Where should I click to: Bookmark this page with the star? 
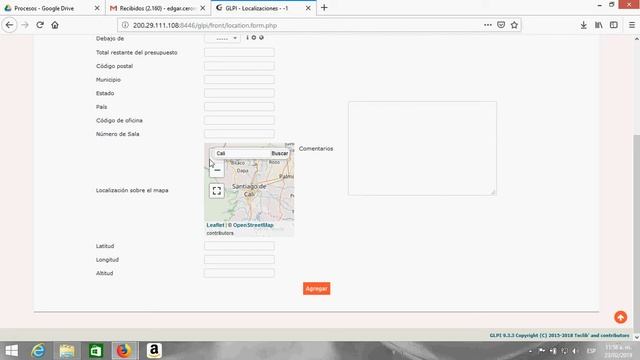tap(514, 25)
